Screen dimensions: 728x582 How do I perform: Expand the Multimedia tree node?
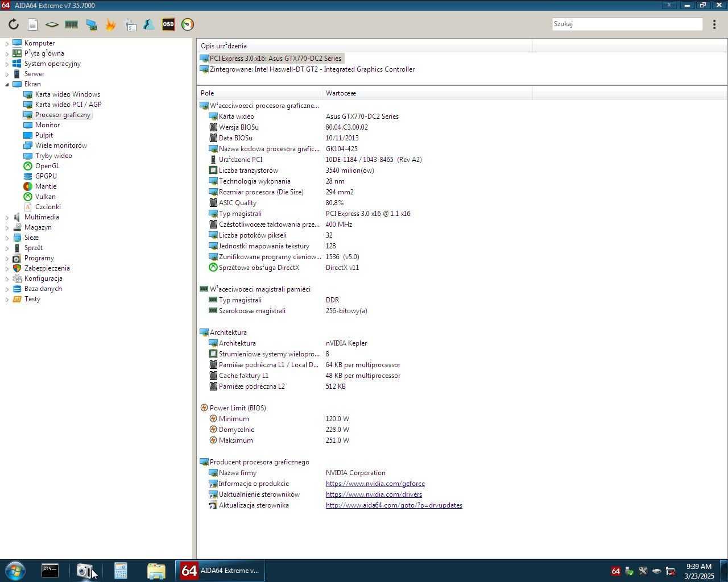coord(7,217)
